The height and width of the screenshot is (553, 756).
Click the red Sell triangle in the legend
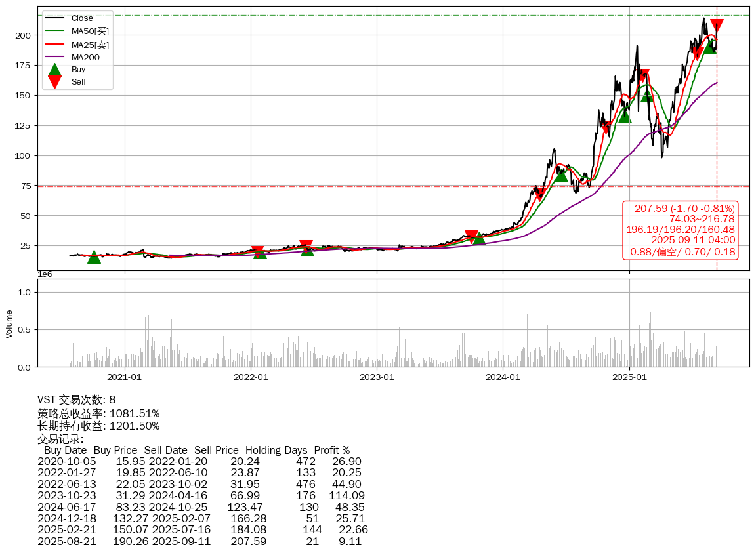(55, 82)
